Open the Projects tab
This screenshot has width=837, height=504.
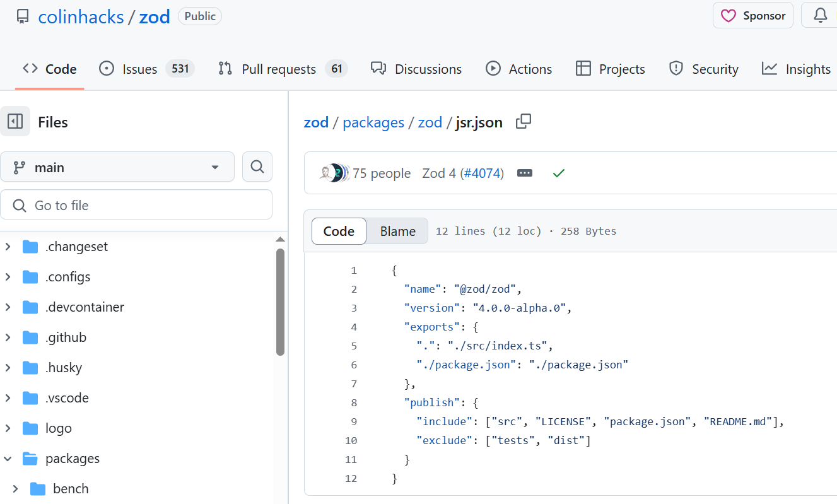point(611,69)
